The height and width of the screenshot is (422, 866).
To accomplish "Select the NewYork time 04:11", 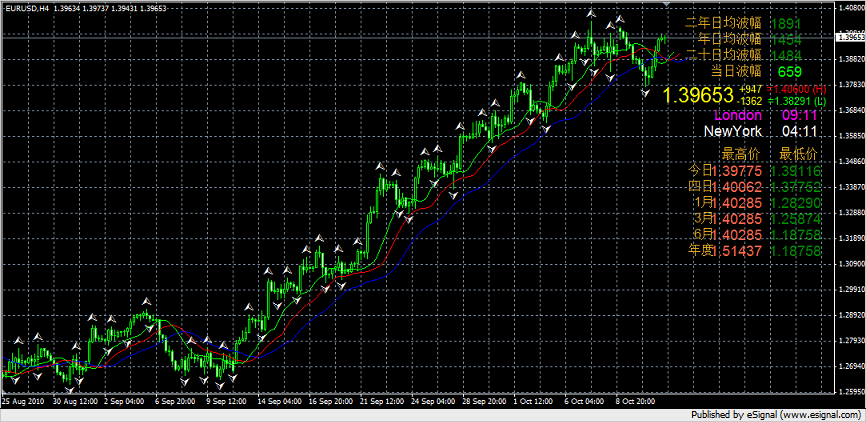I will click(800, 131).
